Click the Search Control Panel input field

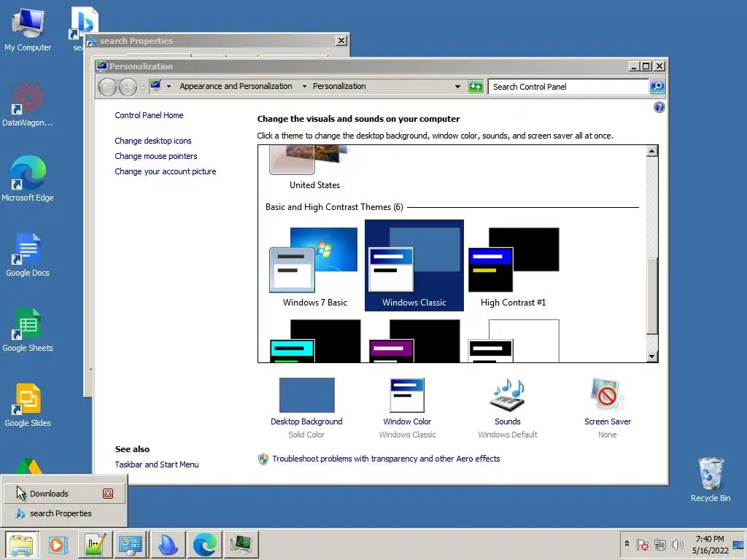click(568, 87)
